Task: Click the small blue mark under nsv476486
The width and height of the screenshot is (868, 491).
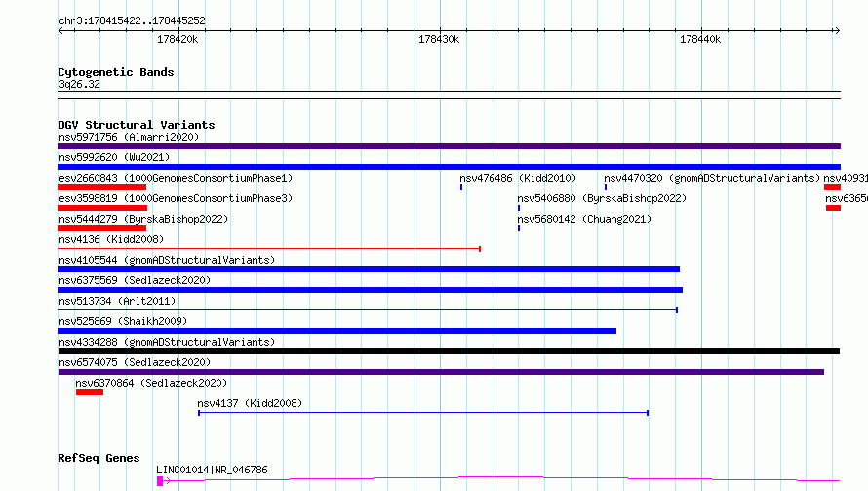Action: 461,187
